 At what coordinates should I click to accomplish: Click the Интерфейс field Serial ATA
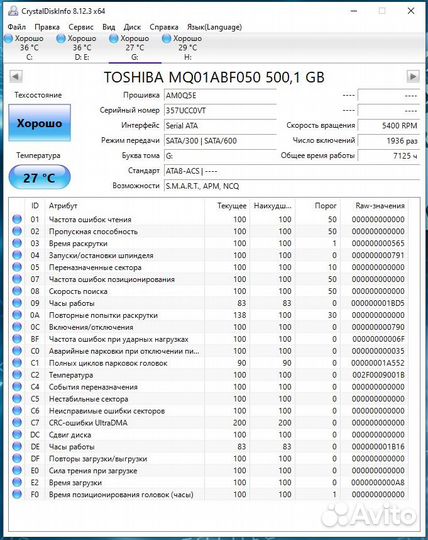(x=220, y=125)
